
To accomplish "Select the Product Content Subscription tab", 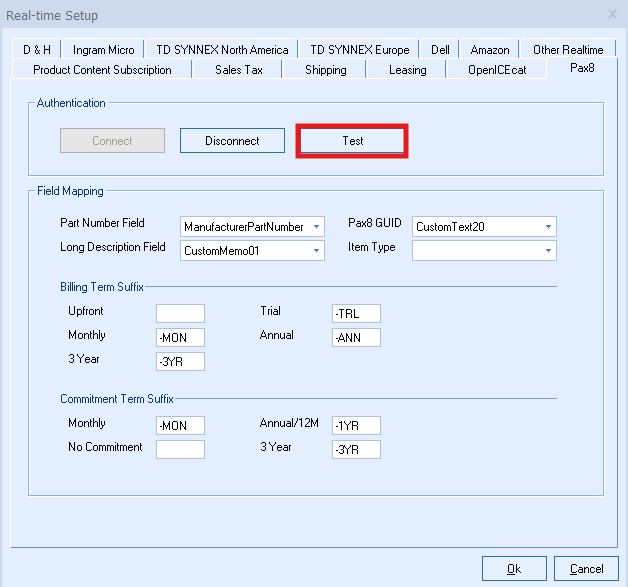I will click(x=102, y=70).
